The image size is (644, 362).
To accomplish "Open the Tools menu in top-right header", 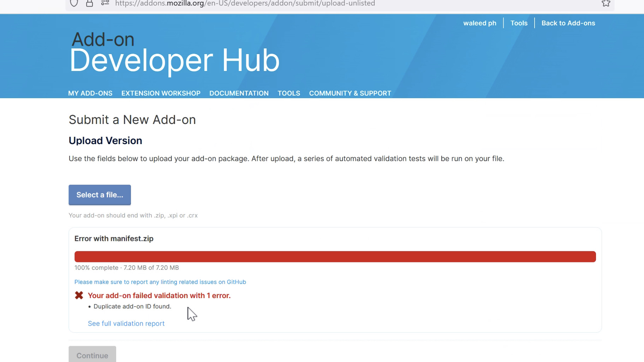I will pos(519,23).
